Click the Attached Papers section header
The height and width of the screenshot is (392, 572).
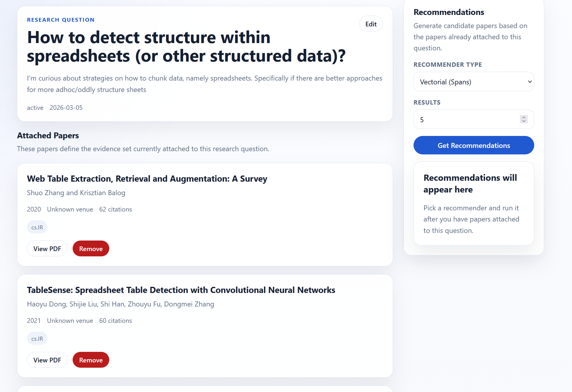click(x=48, y=135)
